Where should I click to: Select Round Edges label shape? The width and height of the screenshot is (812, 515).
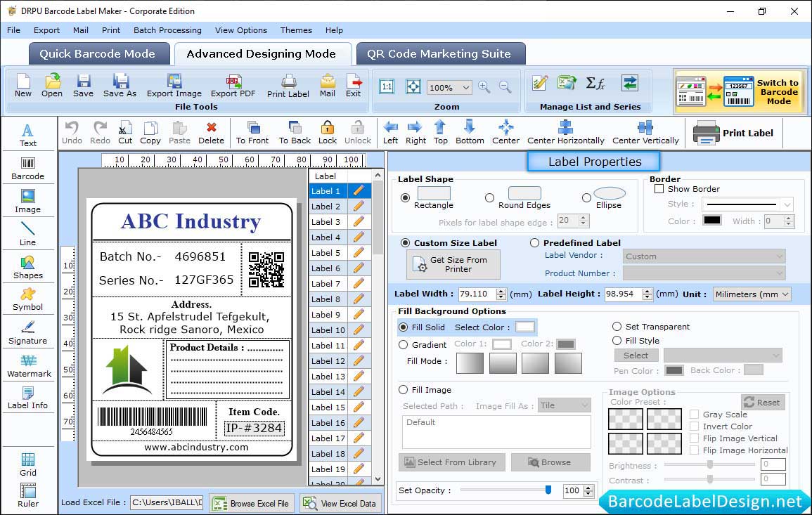pyautogui.click(x=489, y=197)
